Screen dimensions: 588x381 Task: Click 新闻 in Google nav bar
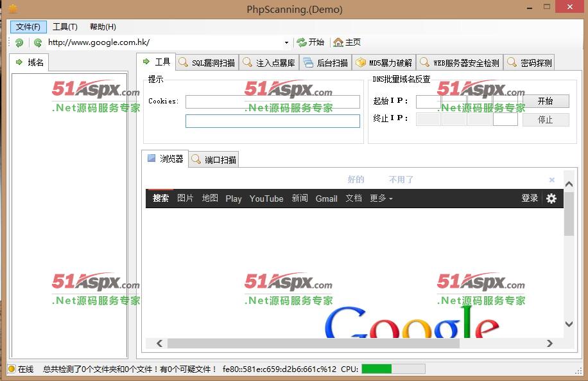300,198
